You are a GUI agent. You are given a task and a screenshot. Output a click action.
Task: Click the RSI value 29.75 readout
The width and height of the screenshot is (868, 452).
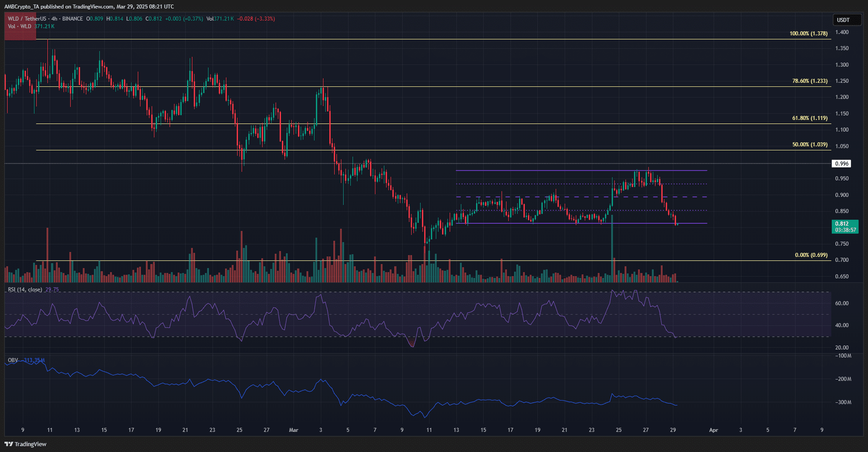coord(52,290)
